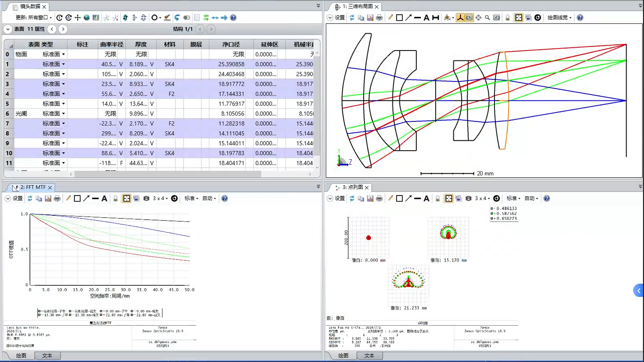Select the 3: 点列图 window tab
This screenshot has width=644, height=362.
(x=352, y=187)
